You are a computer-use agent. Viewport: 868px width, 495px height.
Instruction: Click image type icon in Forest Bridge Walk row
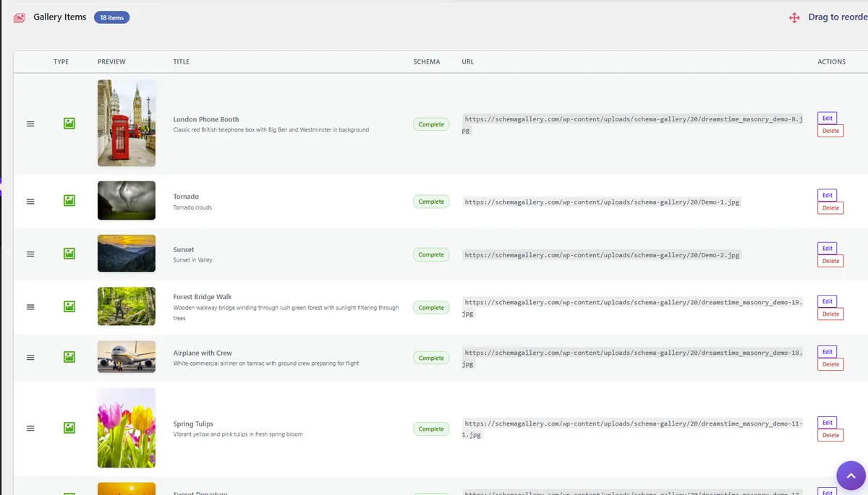pos(69,307)
